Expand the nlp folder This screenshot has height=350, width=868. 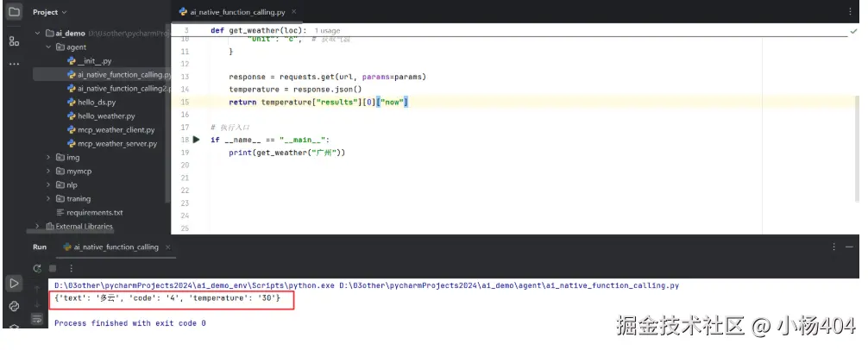pos(48,185)
